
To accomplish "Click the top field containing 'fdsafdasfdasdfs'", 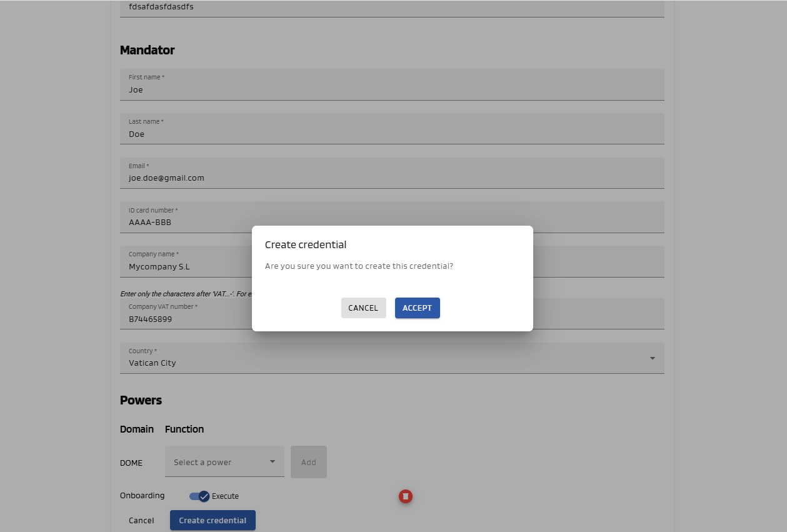I will point(391,8).
